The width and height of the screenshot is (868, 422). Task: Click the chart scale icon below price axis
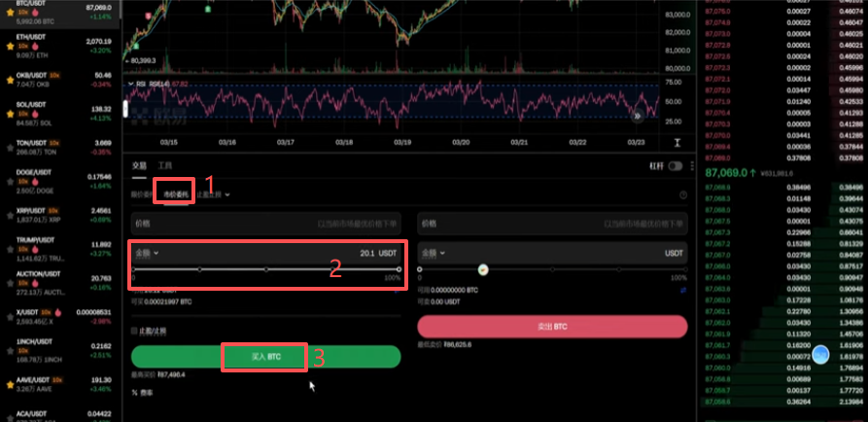[677, 142]
